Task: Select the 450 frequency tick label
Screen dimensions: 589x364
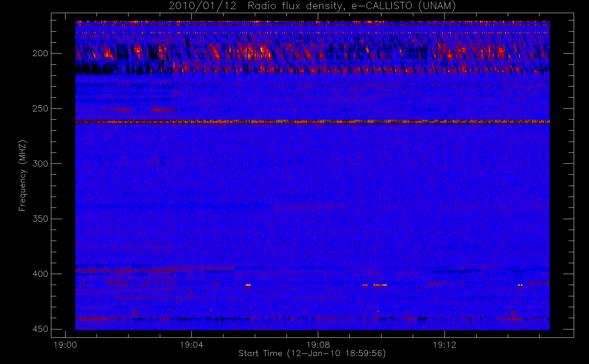Action: pyautogui.click(x=40, y=329)
